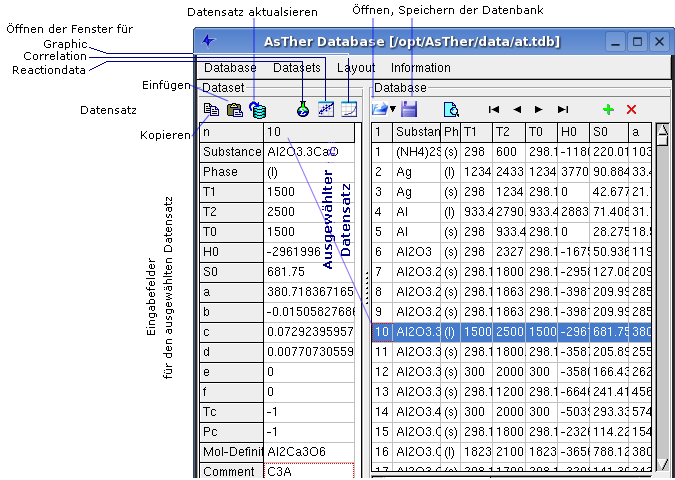675x480 pixels.
Task: Click the S0 column header in table
Action: pyautogui.click(x=609, y=132)
